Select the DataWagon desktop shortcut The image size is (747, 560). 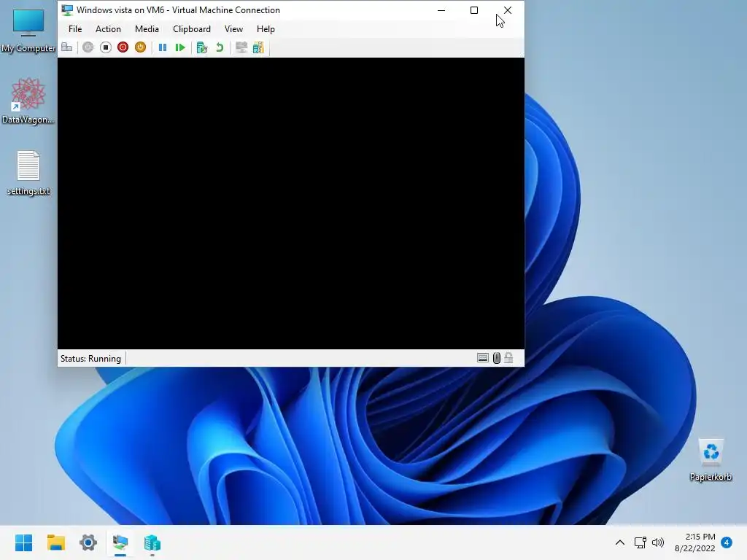pos(28,101)
